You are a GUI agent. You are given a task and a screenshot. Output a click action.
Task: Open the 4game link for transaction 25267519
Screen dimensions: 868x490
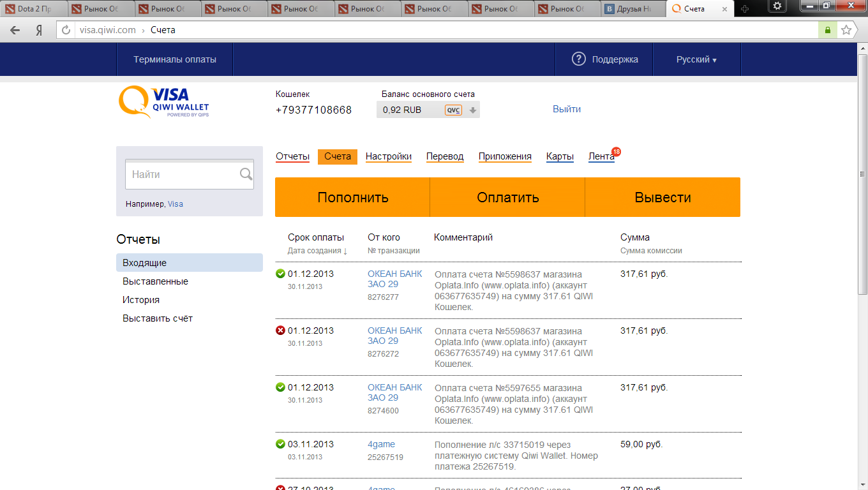click(x=381, y=444)
